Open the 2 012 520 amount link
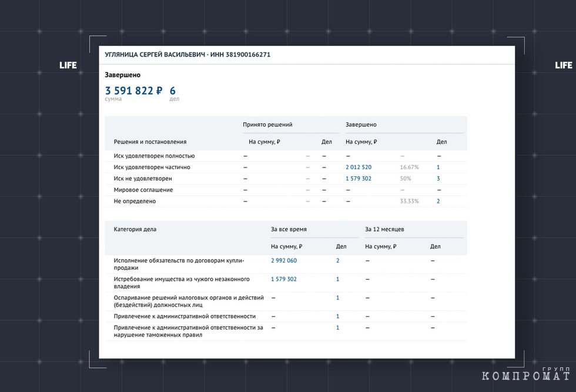 [x=359, y=167]
